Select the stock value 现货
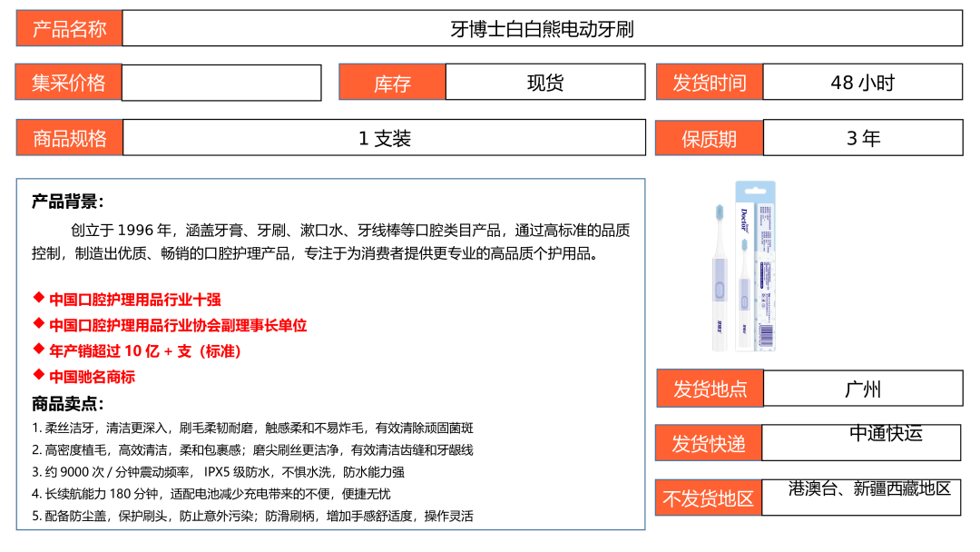The height and width of the screenshot is (552, 980). pyautogui.click(x=545, y=83)
